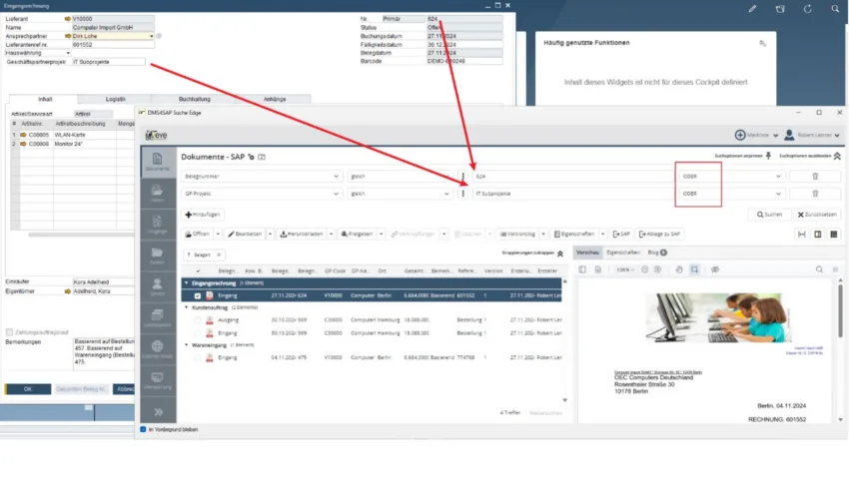Toggle the 'In Vordergrund bleiben' checkbox

[143, 429]
